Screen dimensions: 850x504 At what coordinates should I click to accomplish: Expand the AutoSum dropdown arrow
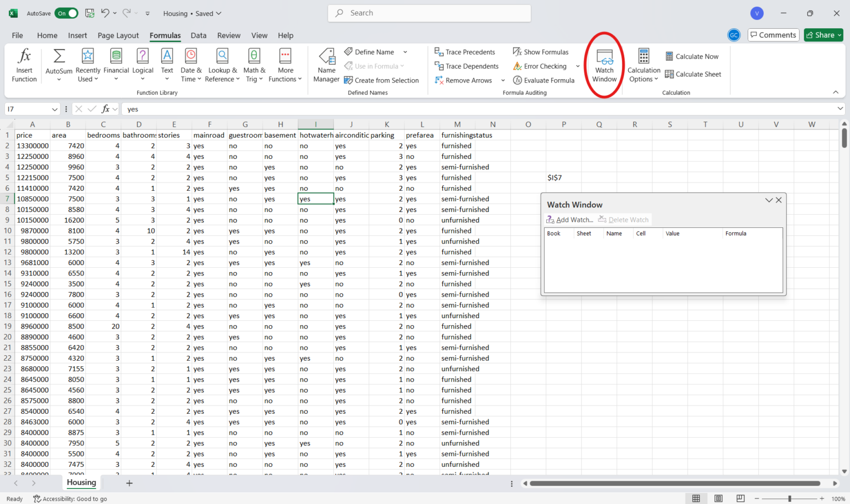(x=59, y=79)
